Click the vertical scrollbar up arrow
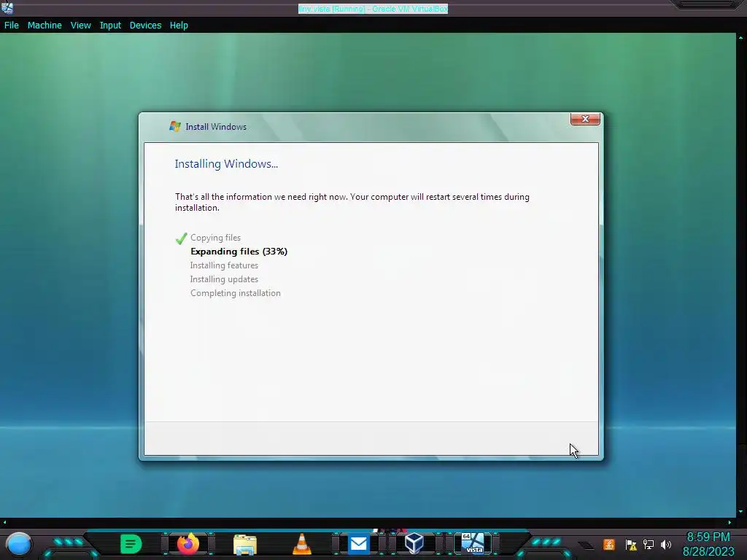This screenshot has width=747, height=560. (x=741, y=38)
